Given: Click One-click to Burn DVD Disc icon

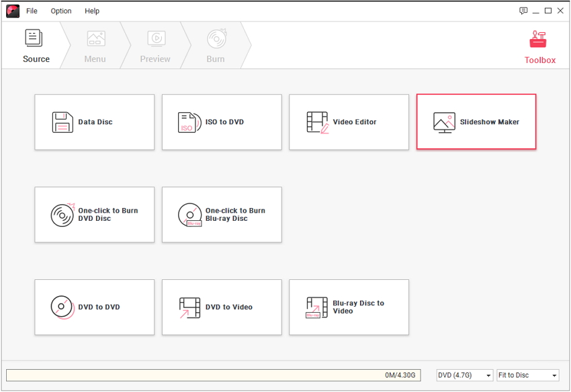Looking at the screenshot, I should tap(62, 215).
